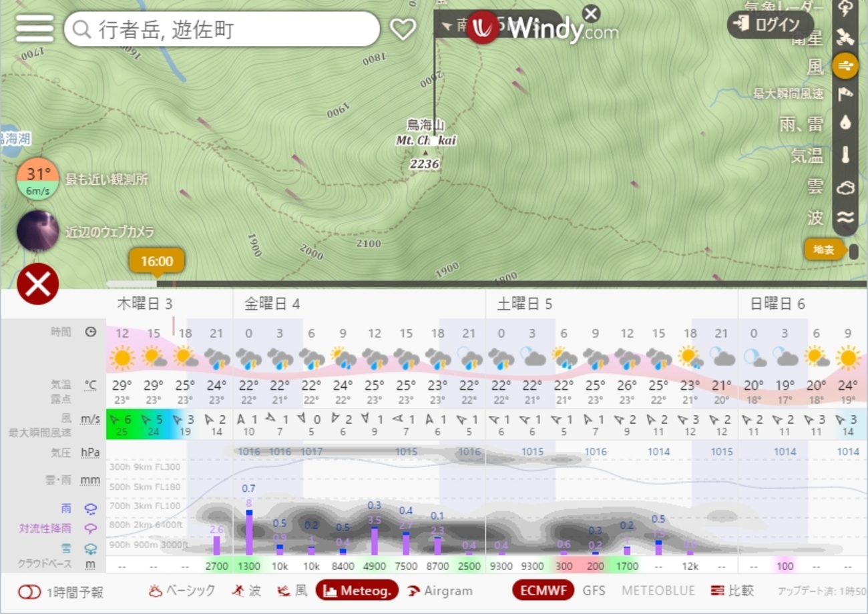Open the nearest station 31° badge
The image size is (868, 614).
click(x=37, y=180)
